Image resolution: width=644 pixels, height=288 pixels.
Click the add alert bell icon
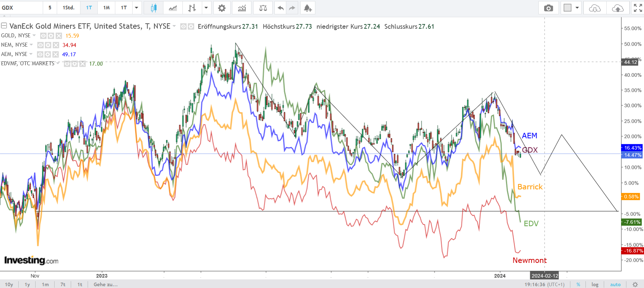[x=307, y=8]
